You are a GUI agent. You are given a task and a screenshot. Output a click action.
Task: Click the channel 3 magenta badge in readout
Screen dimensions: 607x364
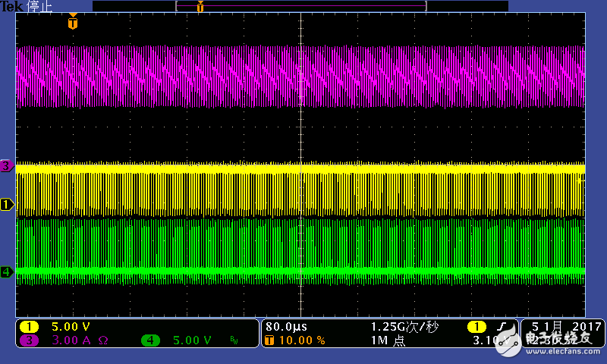(x=29, y=340)
